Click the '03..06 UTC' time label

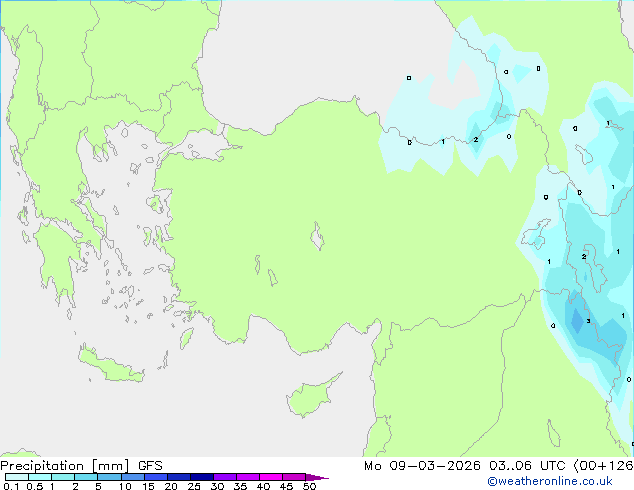pos(527,466)
